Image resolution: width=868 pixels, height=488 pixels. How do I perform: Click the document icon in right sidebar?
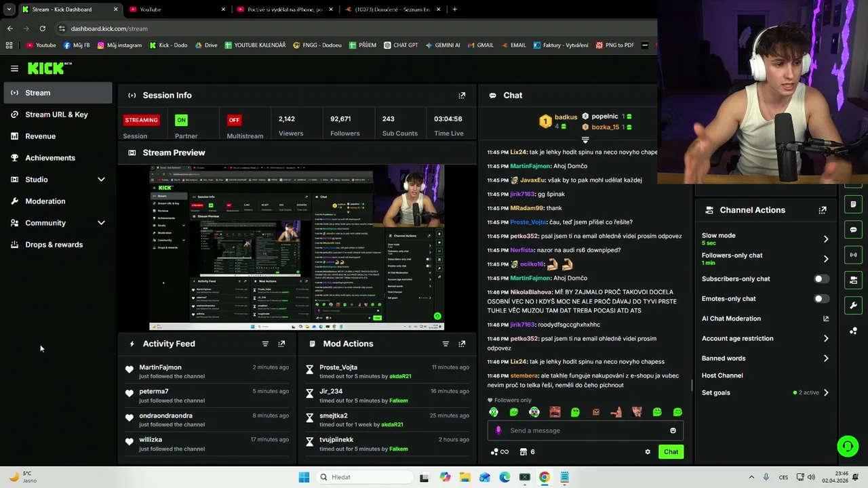coord(853,204)
